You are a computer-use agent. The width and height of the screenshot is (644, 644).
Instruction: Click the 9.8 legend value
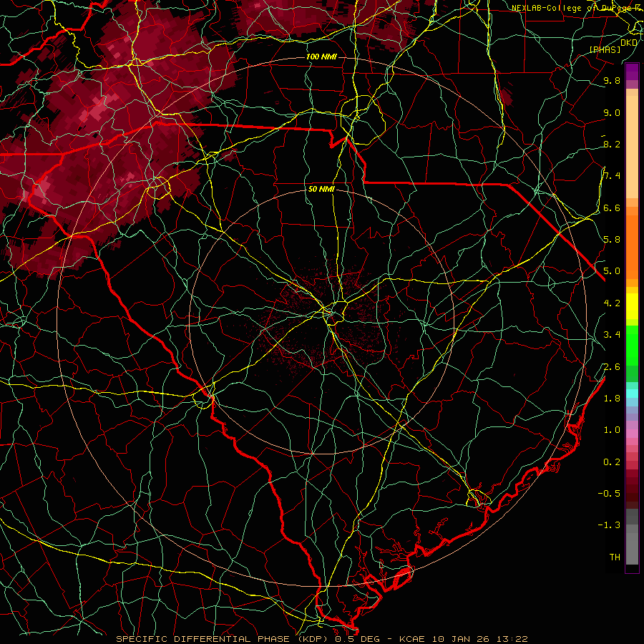click(612, 80)
